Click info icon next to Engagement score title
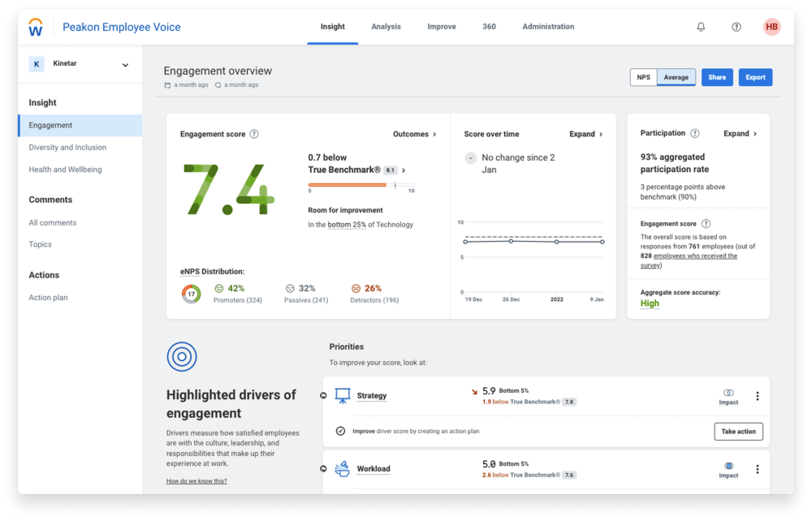812x521 pixels. pos(254,134)
